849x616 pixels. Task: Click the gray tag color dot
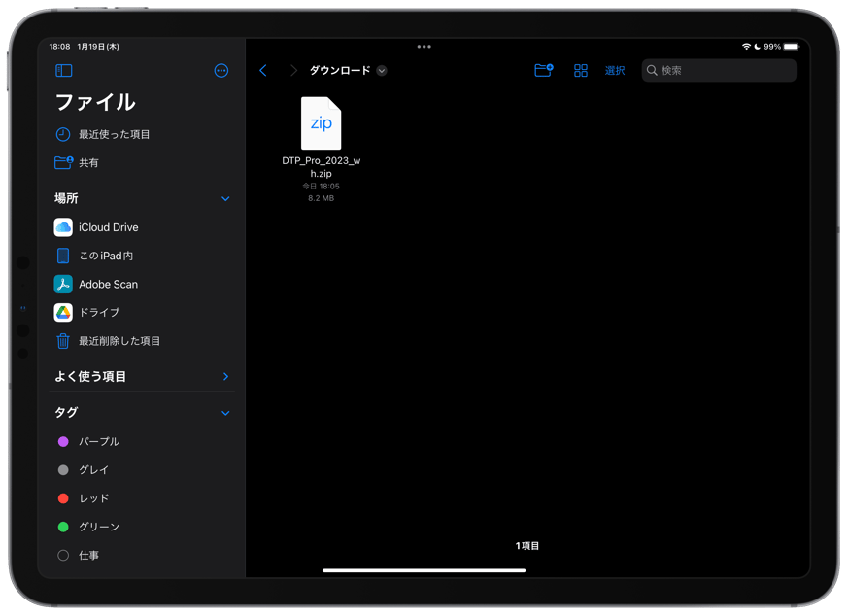pyautogui.click(x=63, y=469)
